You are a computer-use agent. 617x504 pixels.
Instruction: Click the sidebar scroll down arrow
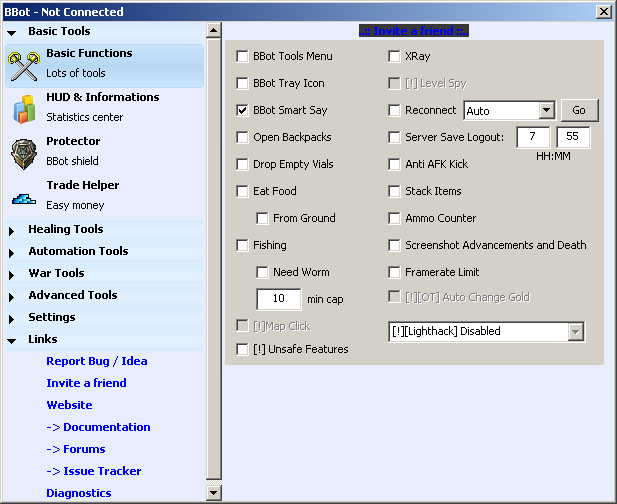tap(213, 492)
